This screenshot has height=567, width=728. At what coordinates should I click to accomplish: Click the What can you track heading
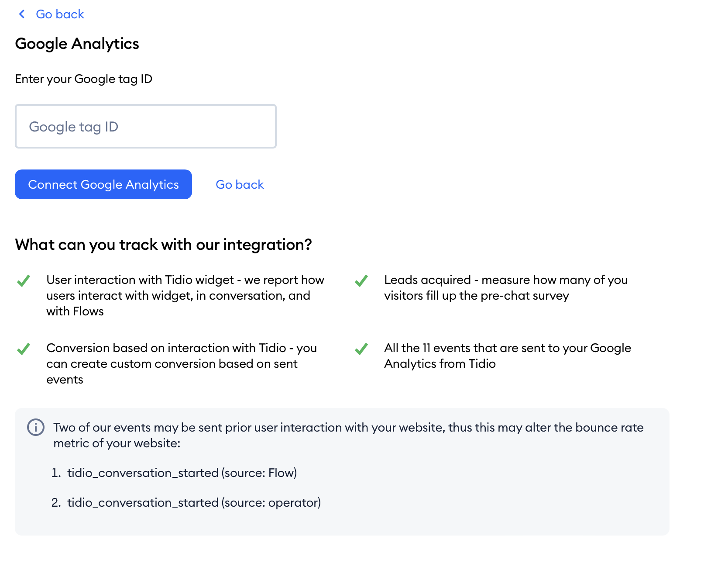coord(164,245)
